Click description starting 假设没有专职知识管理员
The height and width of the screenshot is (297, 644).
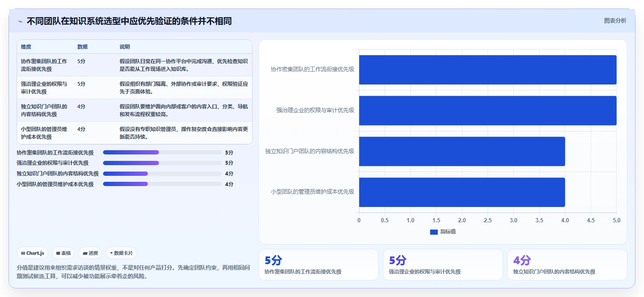coord(184,133)
